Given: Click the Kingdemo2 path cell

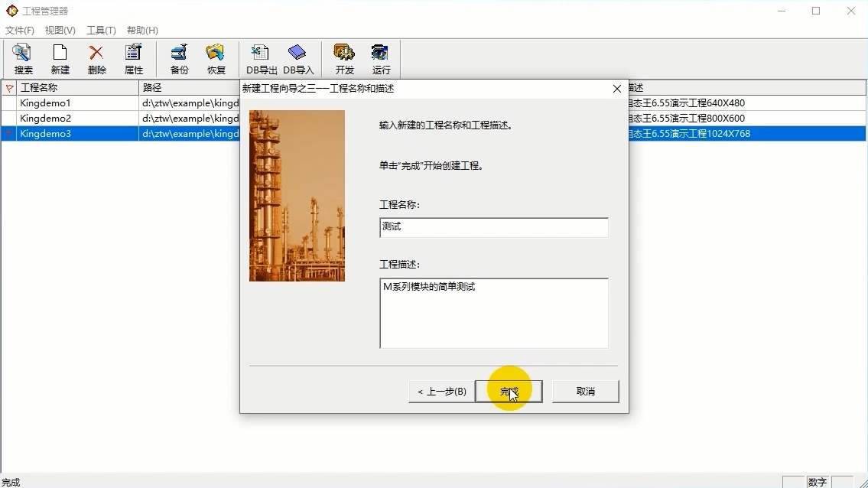Looking at the screenshot, I should click(190, 118).
